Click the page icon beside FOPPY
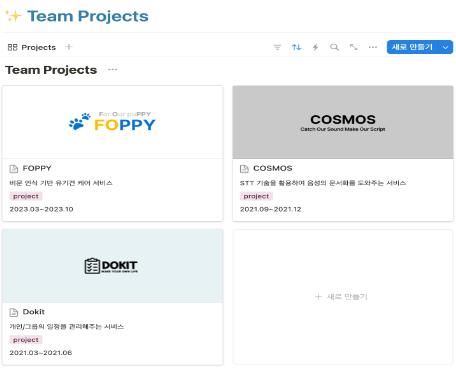 pyautogui.click(x=14, y=169)
